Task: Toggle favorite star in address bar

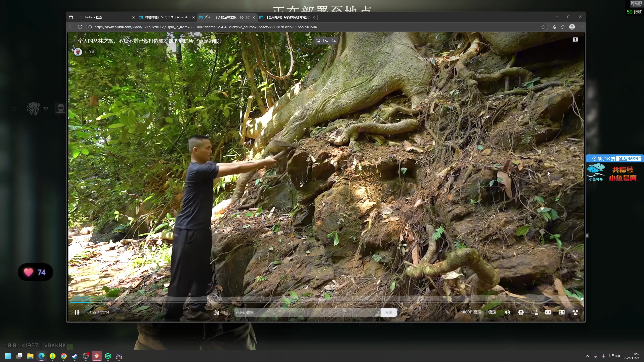Action: pyautogui.click(x=543, y=27)
